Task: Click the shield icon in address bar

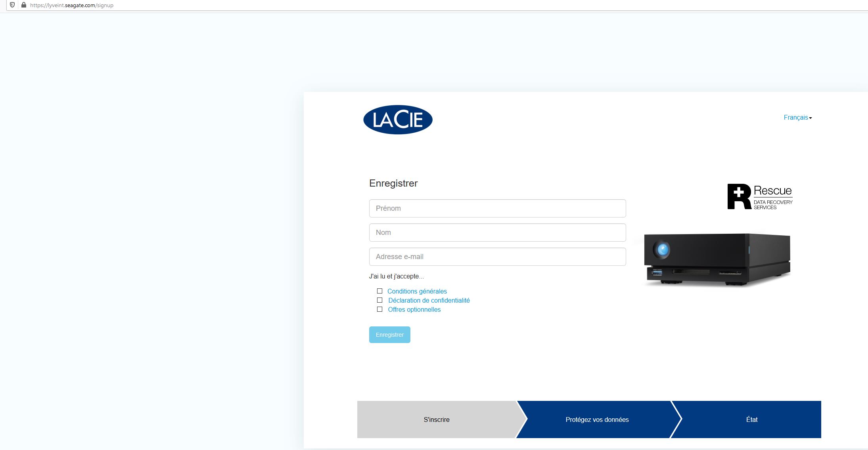Action: coord(12,5)
